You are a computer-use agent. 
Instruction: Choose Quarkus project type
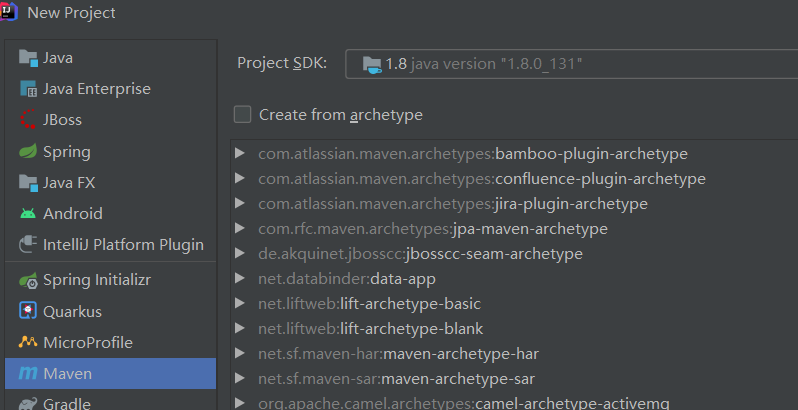pyautogui.click(x=110, y=311)
